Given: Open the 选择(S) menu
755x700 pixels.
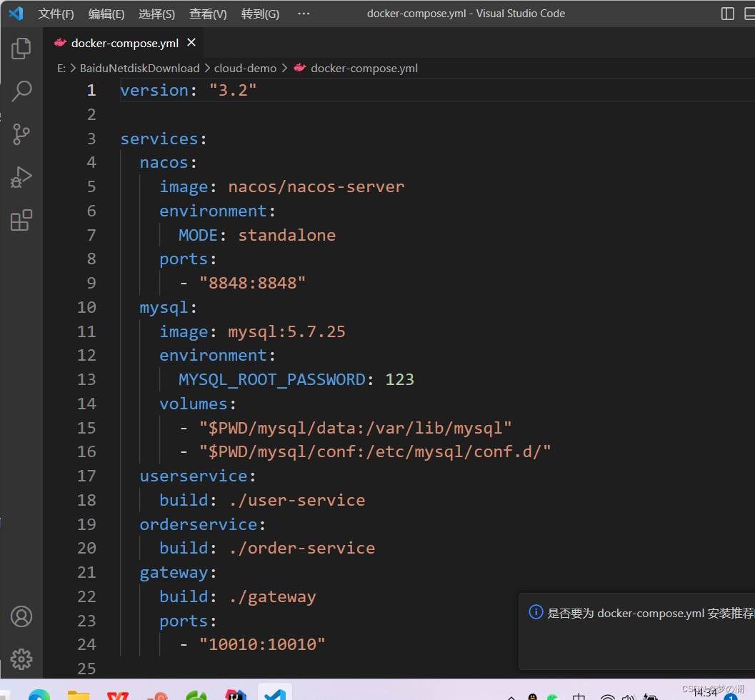Looking at the screenshot, I should point(157,14).
